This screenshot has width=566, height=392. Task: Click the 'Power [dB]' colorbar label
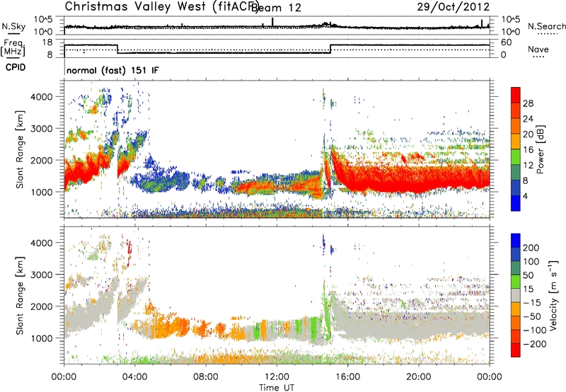click(541, 149)
